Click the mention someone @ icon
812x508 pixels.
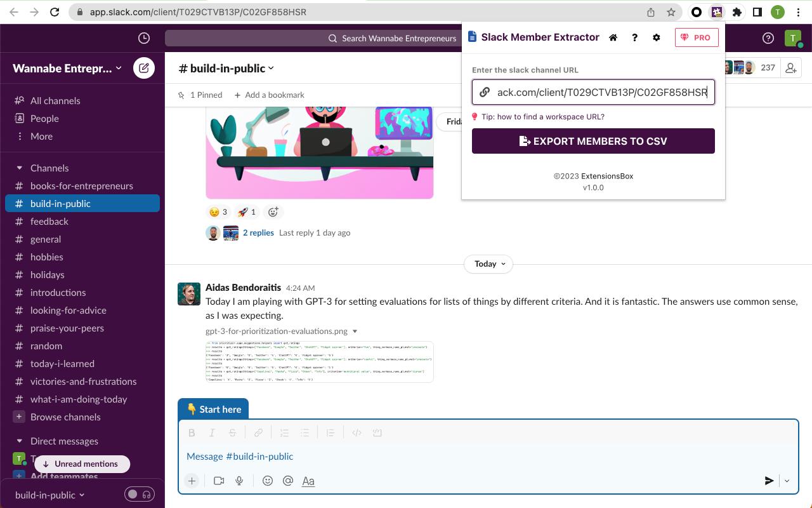click(287, 481)
